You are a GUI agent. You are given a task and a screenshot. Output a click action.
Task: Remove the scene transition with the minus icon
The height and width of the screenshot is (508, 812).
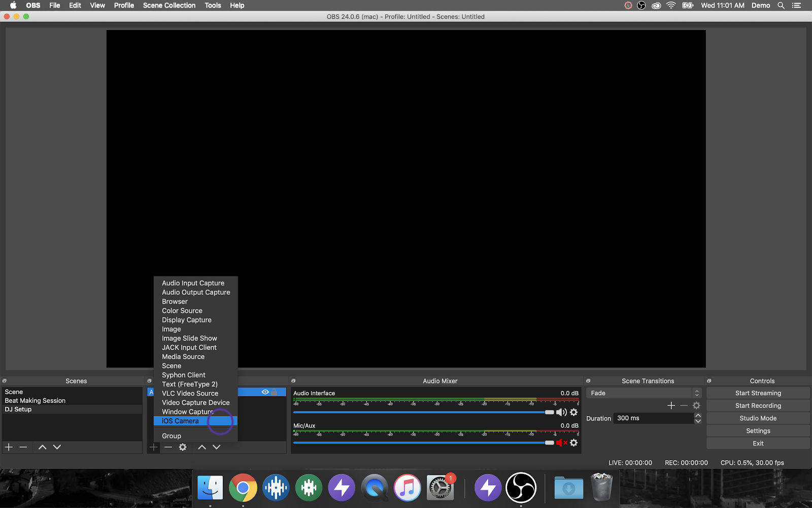tap(684, 405)
